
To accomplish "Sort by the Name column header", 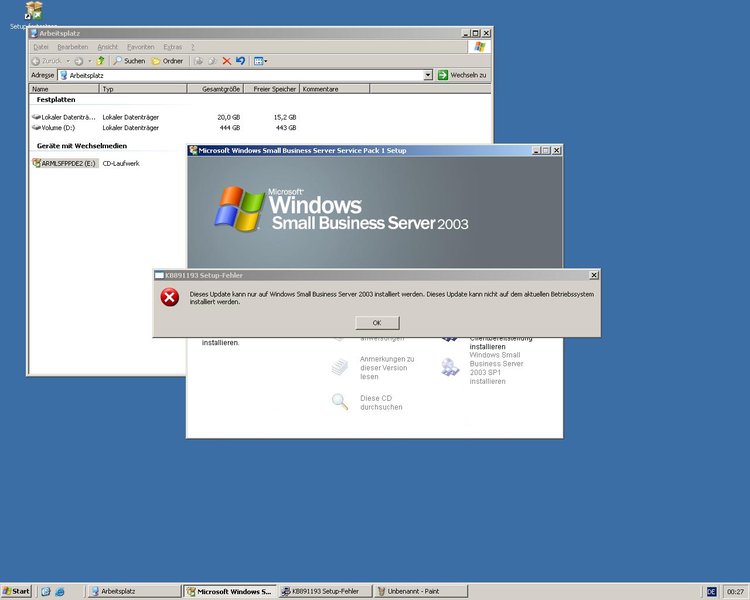I will click(x=64, y=89).
